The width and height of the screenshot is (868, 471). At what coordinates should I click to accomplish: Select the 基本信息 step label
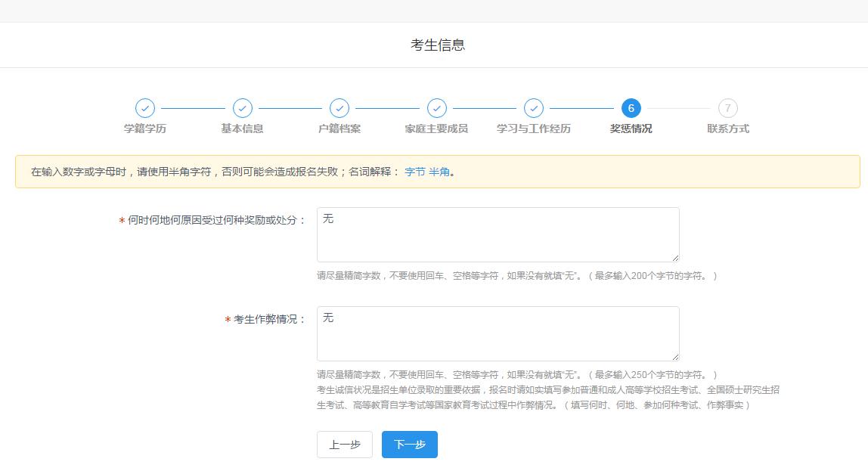pos(242,129)
